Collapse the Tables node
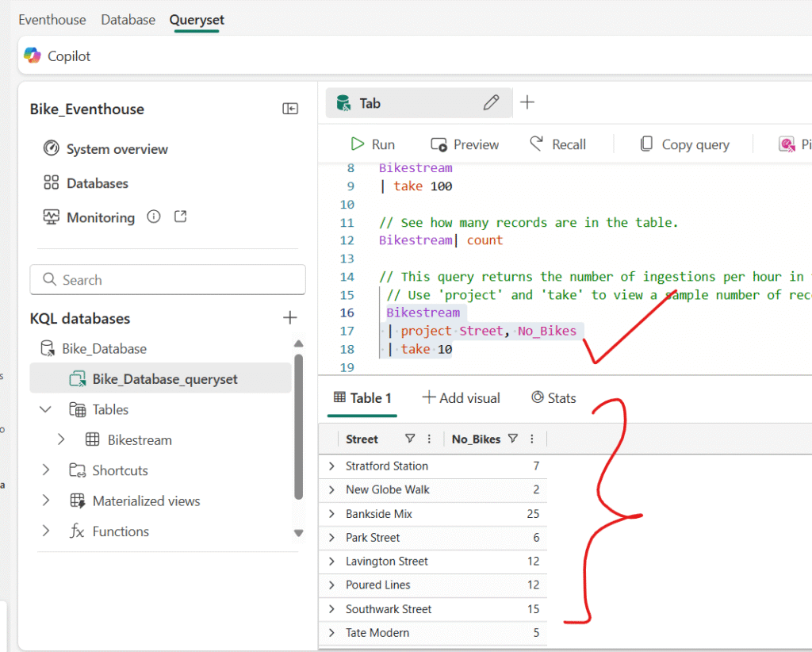Screen dimensions: 812x652 [x=45, y=409]
